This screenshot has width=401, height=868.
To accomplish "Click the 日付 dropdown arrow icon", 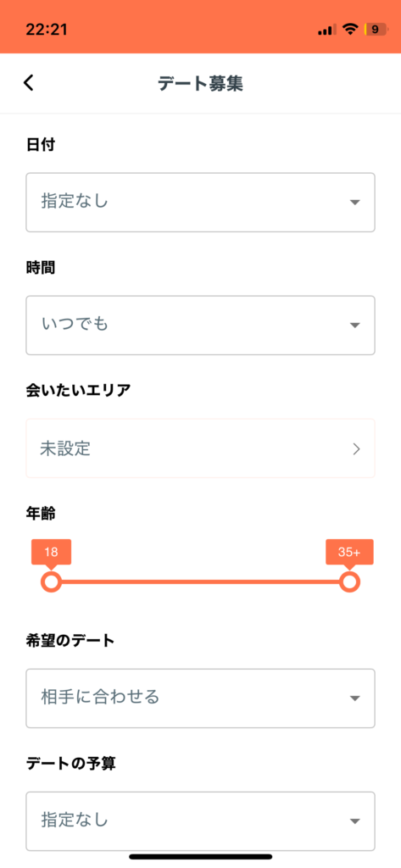I will coord(355,203).
